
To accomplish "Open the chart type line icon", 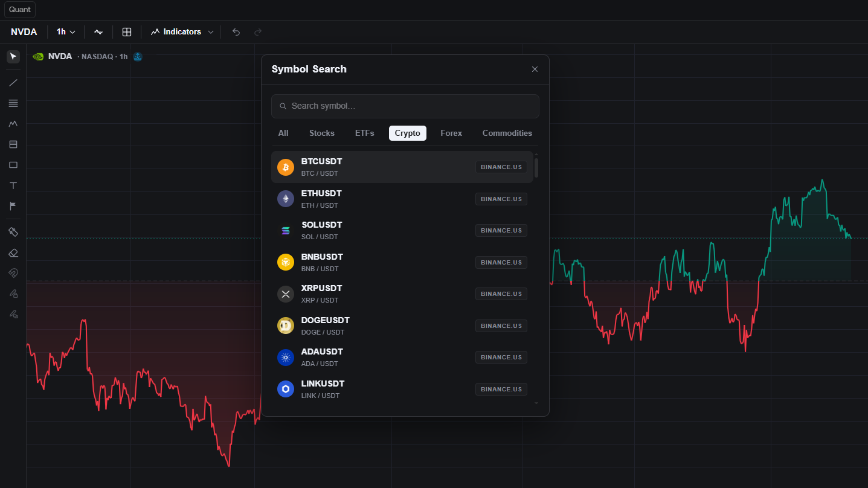I will pyautogui.click(x=98, y=32).
